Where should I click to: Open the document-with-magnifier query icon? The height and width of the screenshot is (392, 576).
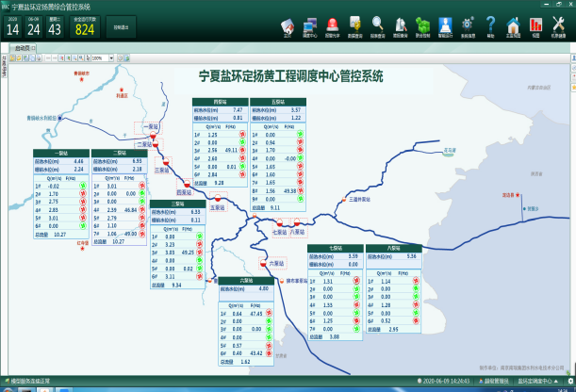pos(401,26)
